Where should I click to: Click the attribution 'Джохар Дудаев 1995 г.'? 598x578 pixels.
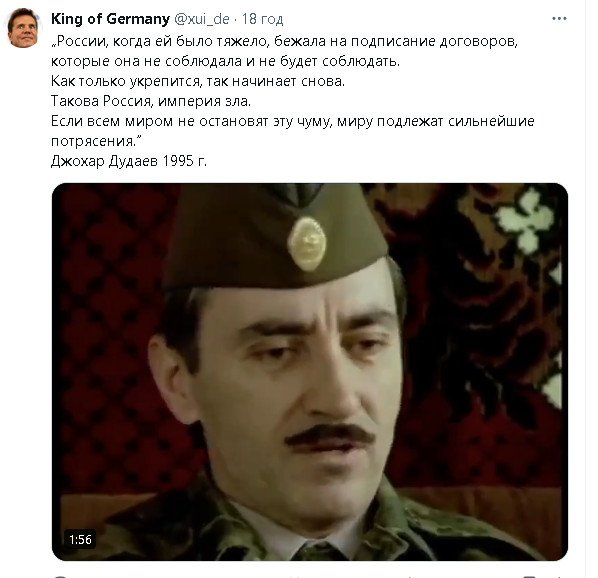(129, 161)
